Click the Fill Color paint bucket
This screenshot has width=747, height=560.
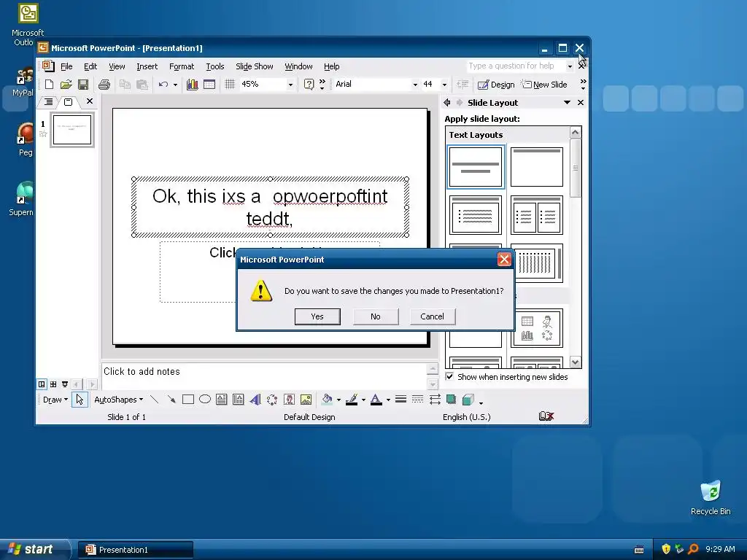pyautogui.click(x=327, y=399)
